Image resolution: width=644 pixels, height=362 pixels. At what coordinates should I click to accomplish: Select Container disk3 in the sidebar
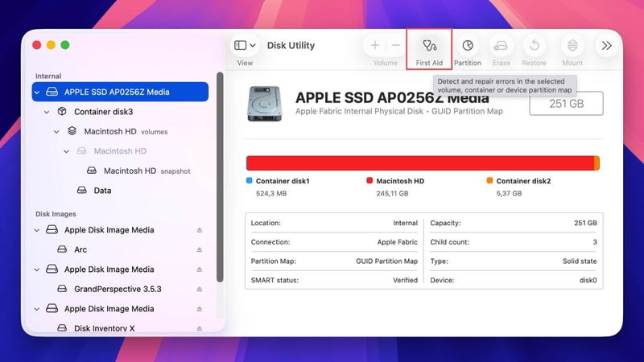104,112
